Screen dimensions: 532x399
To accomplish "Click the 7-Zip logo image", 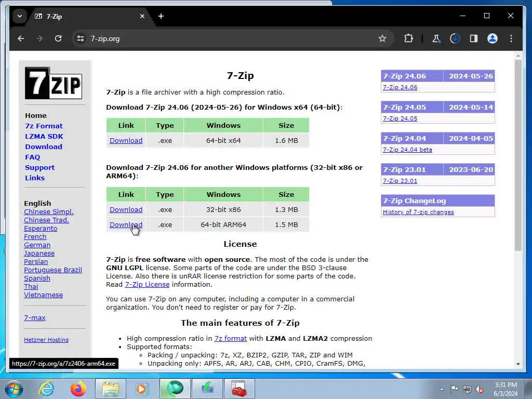I will click(54, 83).
